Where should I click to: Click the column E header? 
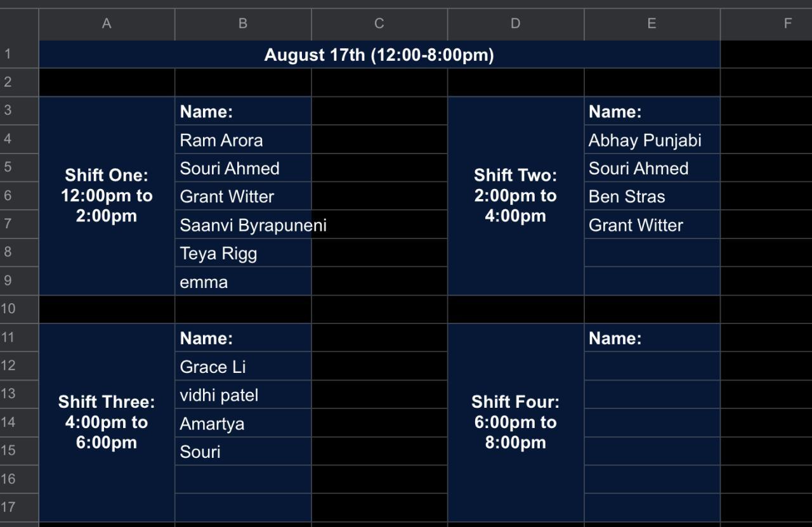pos(652,23)
